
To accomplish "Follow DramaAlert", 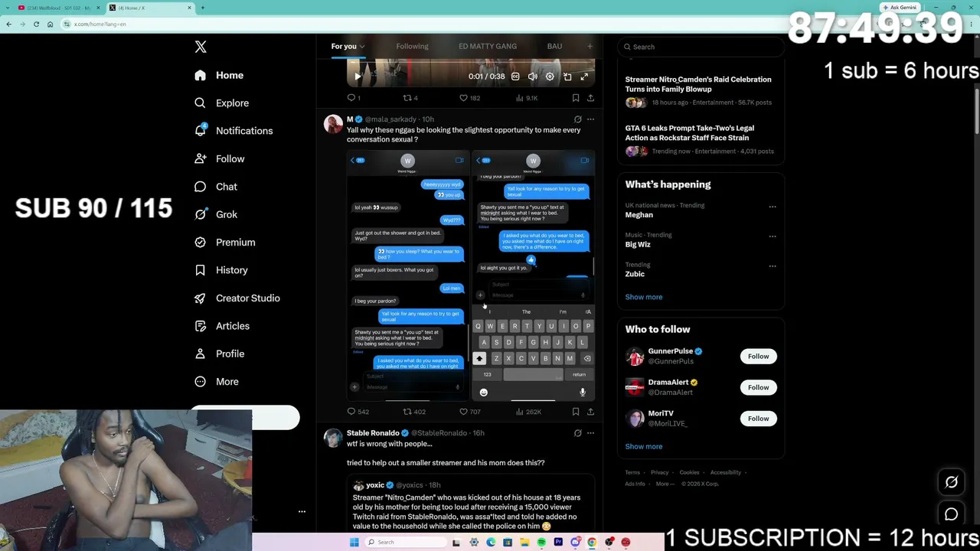I will tap(758, 387).
